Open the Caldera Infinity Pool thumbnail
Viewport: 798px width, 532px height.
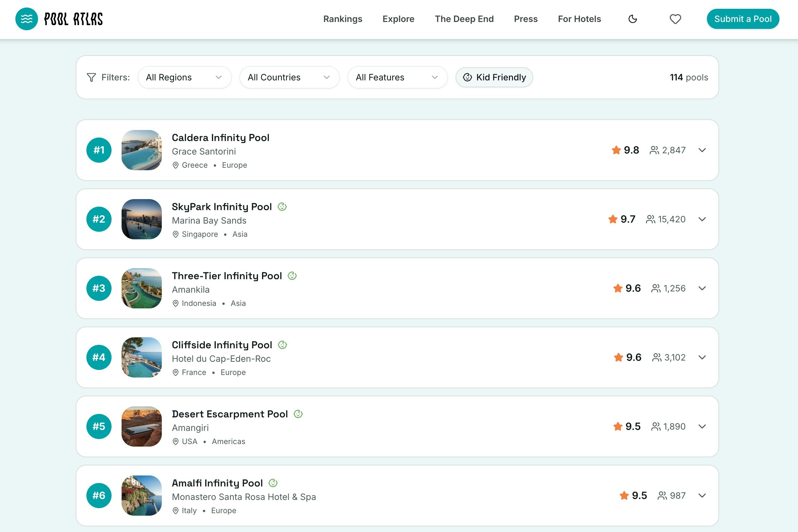[x=142, y=150]
